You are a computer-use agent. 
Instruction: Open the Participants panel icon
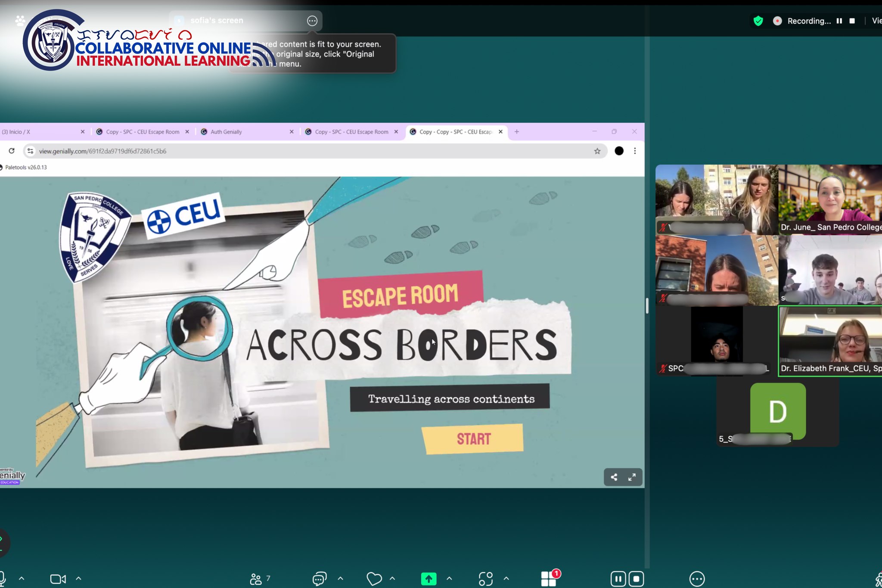(x=256, y=579)
